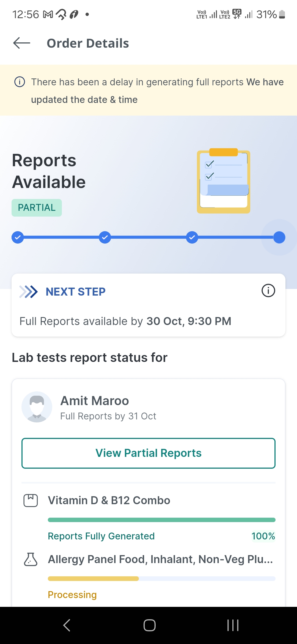Tap the PARTIAL status badge
297x644 pixels.
click(x=37, y=208)
